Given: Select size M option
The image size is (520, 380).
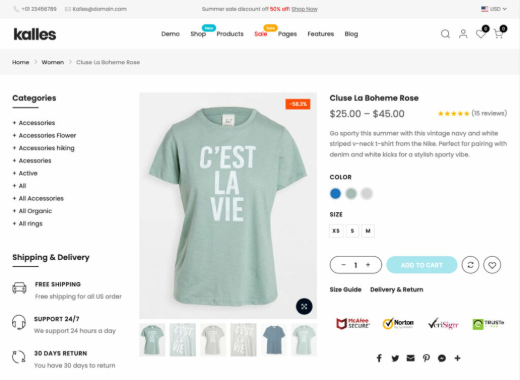Looking at the screenshot, I should [368, 231].
